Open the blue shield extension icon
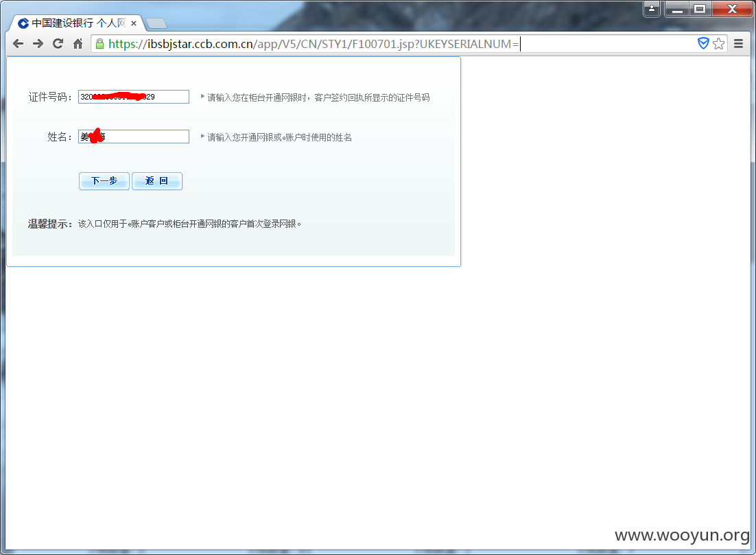 [x=703, y=43]
